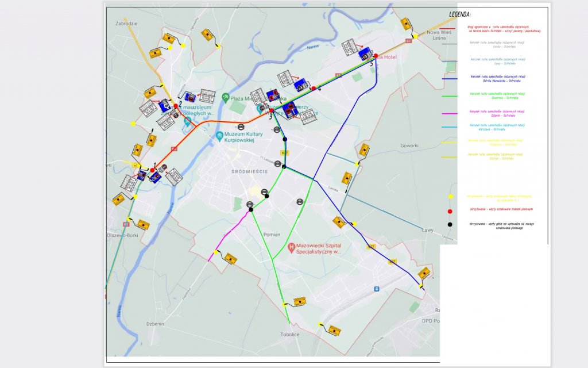The image size is (588, 368).
Task: Click the Nowa Wieś Leśna label
Action: (437, 36)
